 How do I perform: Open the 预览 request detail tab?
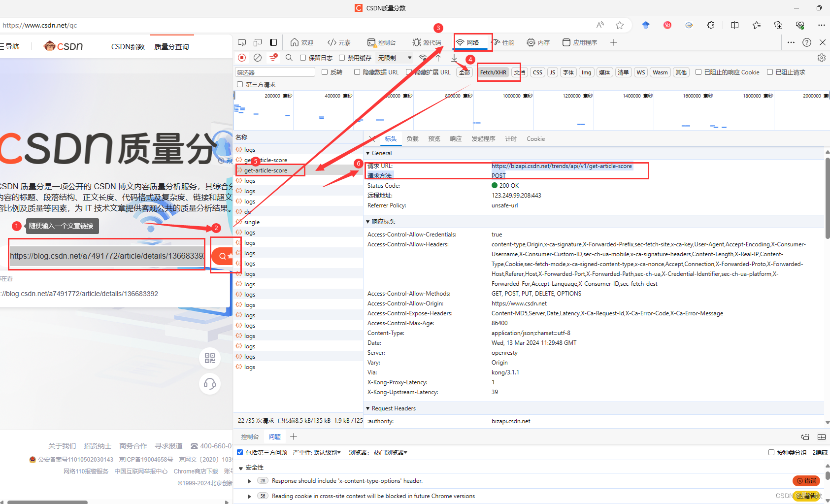click(x=434, y=139)
